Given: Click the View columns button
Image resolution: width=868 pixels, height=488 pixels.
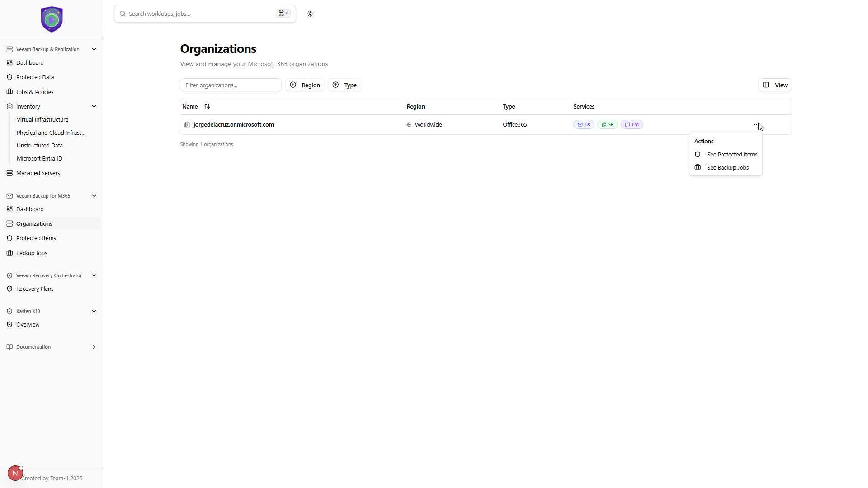Looking at the screenshot, I should point(774,85).
